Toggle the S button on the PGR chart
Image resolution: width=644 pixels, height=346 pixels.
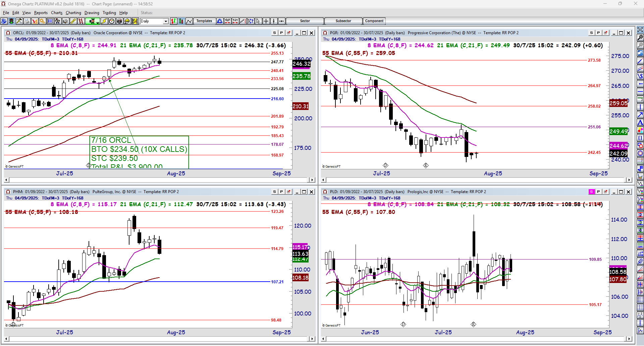(x=592, y=33)
